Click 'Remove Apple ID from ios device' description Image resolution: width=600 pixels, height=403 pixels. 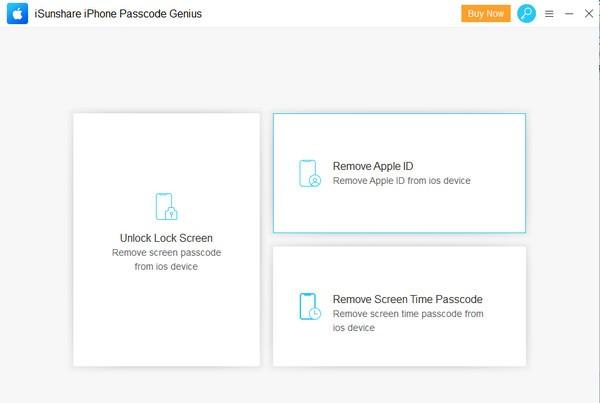point(401,181)
